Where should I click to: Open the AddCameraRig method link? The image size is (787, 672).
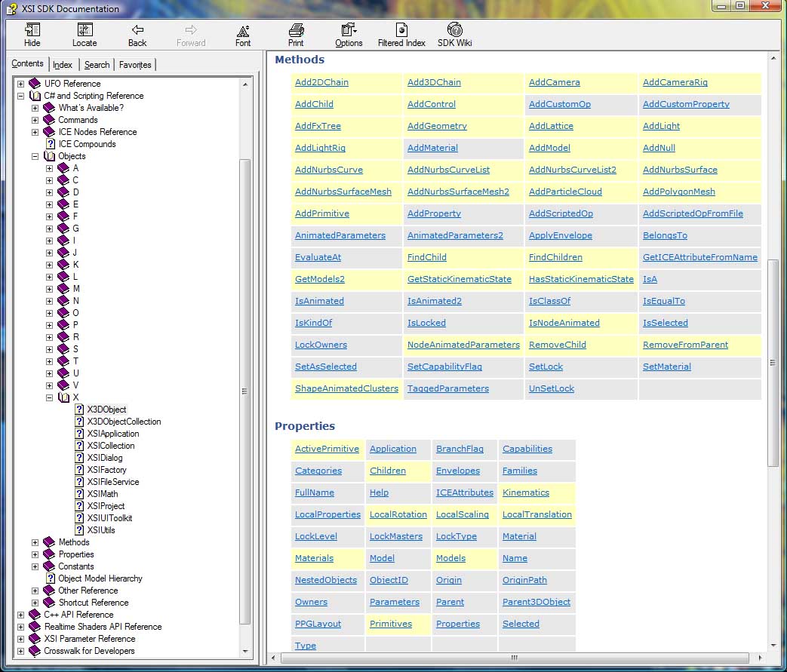pos(675,82)
